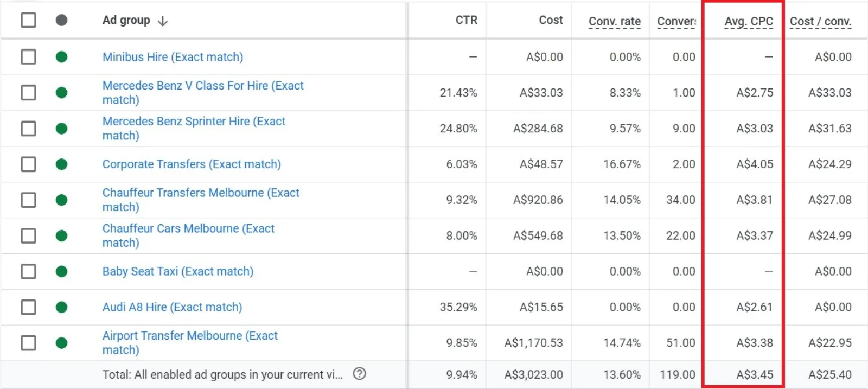Open Minibus Hire (Exact match) ad group

(x=173, y=57)
